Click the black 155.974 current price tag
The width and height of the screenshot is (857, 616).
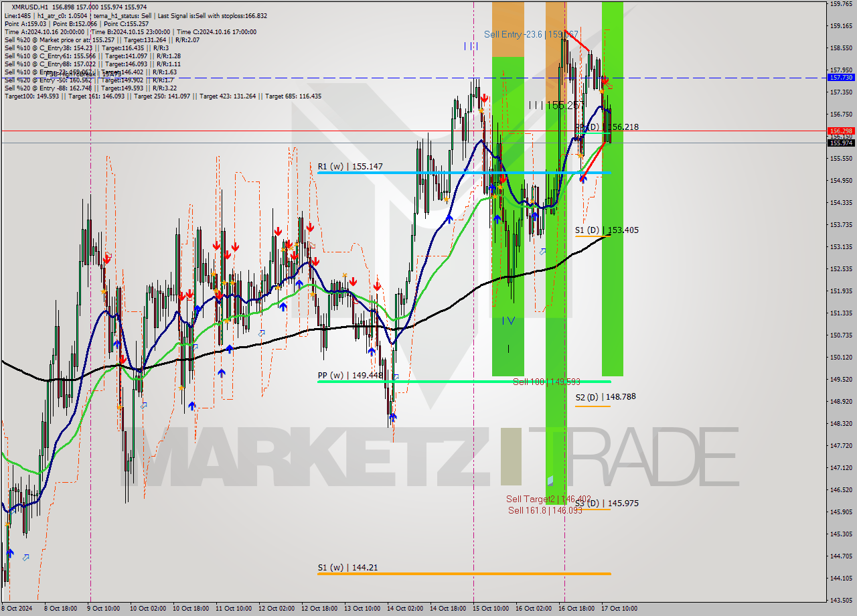coord(841,143)
